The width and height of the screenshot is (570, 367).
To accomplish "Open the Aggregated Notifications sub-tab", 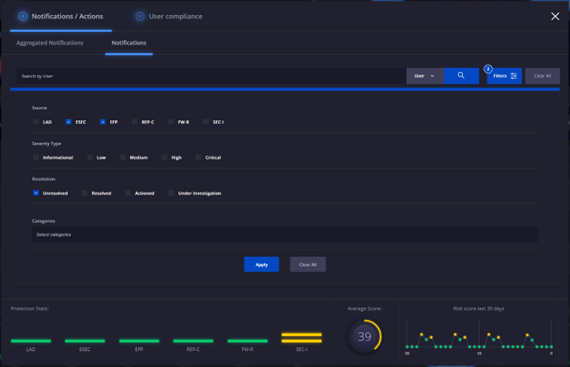I will coord(50,43).
